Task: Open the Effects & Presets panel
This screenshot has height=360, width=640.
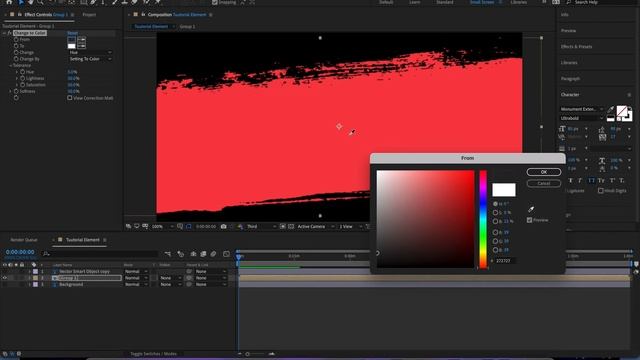Action: (576, 47)
